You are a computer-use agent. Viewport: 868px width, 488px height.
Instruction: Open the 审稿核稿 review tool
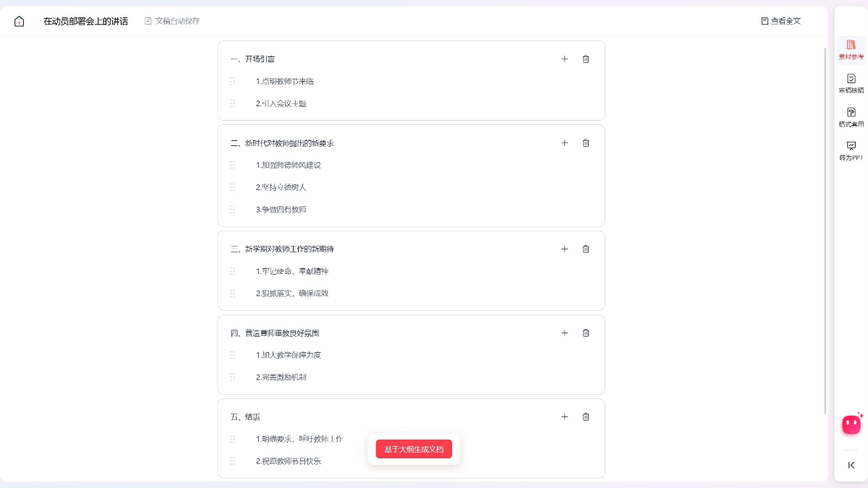tap(851, 83)
